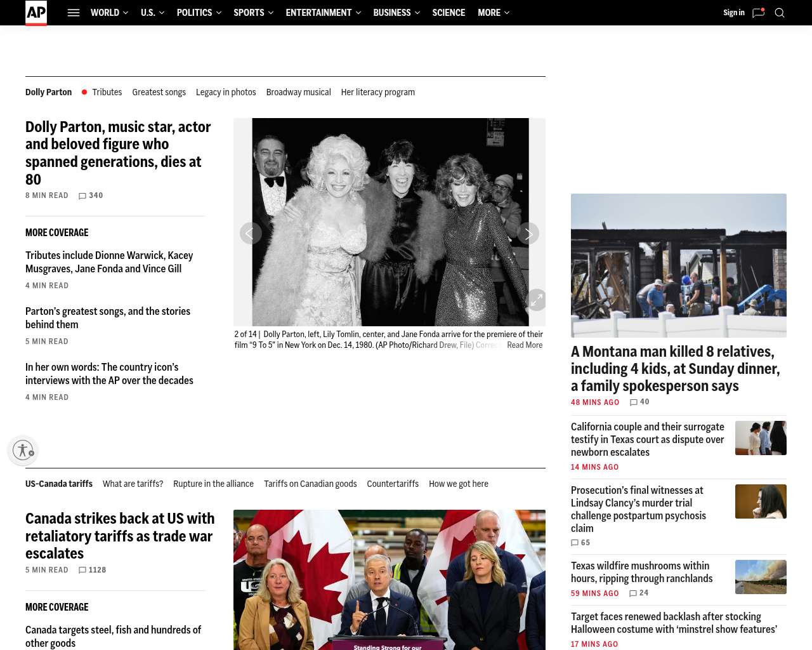Screen dimensions: 812x650
Task: Select Her literacy program tab
Action: (378, 92)
